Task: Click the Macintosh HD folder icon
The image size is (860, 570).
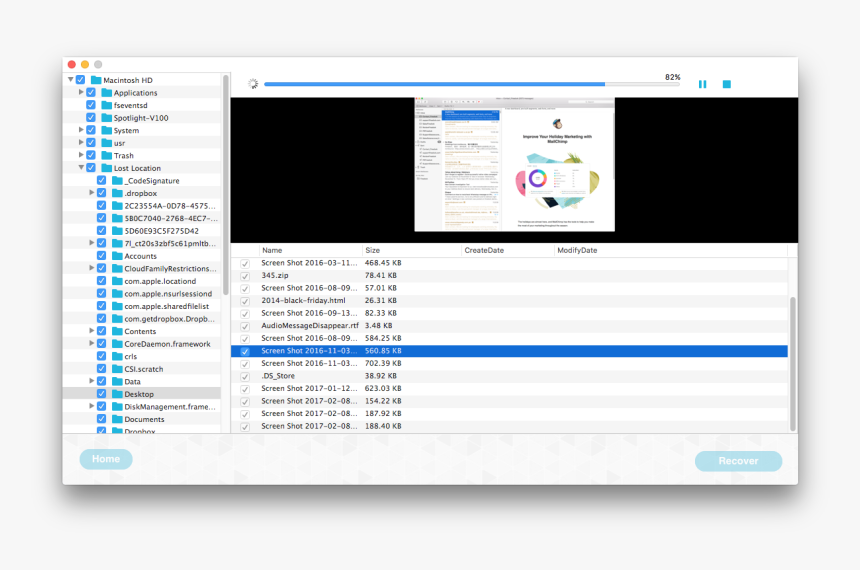Action: pos(96,80)
